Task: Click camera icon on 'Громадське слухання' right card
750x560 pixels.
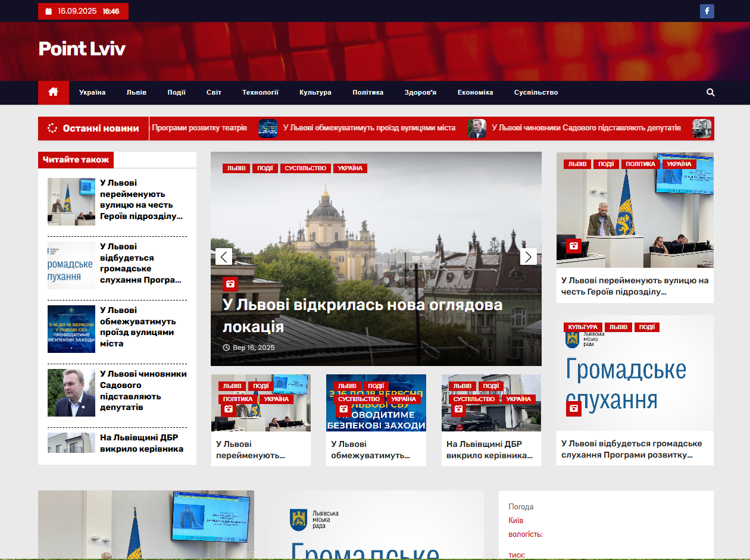Action: [x=573, y=408]
